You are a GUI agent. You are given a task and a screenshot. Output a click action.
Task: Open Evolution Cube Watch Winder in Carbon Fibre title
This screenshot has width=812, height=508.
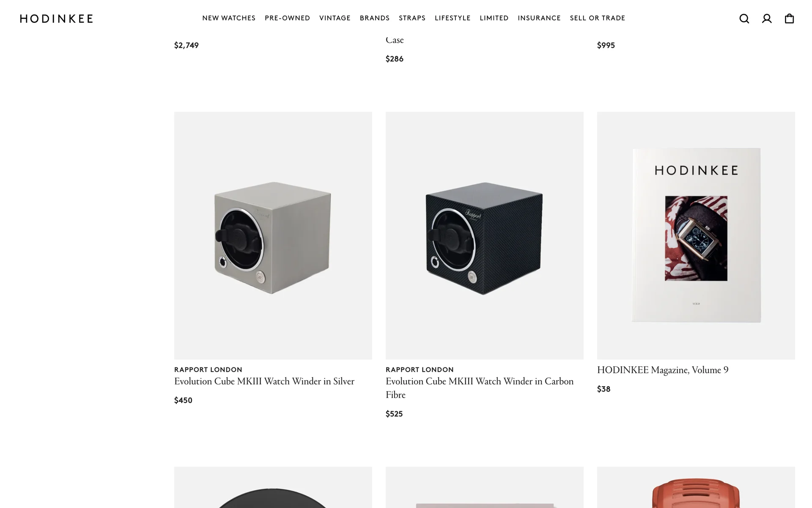pos(480,388)
